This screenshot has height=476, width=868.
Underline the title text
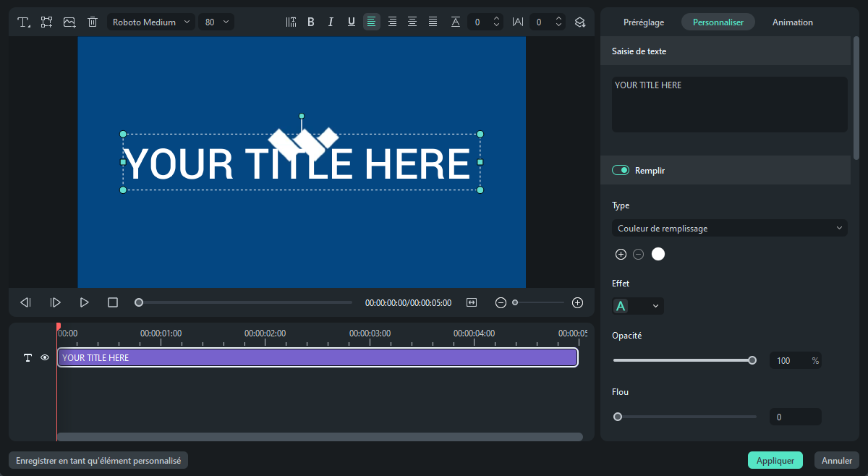click(352, 22)
